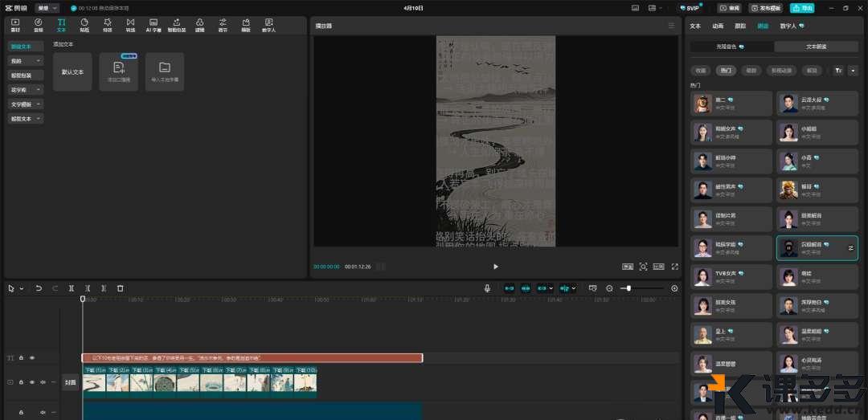868x420 pixels.
Task: Choose the 猴哥 voice card
Action: coord(817,190)
